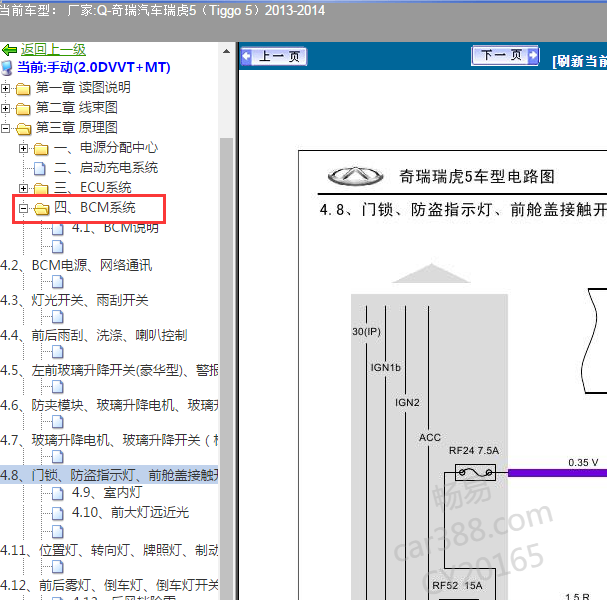607x600 pixels.
Task: Expand 第一章 读图说明 node
Action: point(5,88)
